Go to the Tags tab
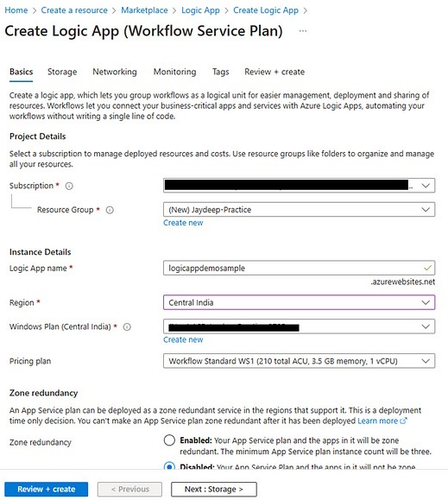This screenshot has width=448, height=500. pyautogui.click(x=220, y=72)
